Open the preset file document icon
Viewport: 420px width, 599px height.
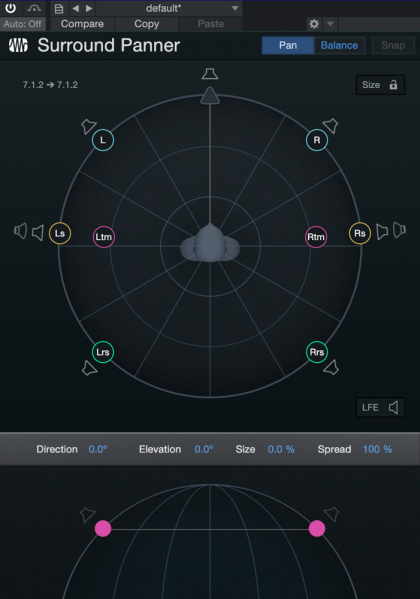click(x=59, y=8)
